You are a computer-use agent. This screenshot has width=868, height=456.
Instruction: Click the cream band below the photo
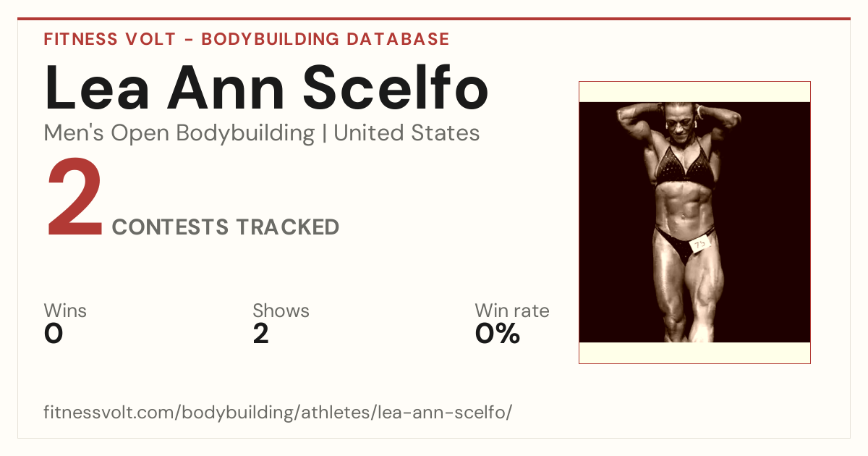click(694, 352)
